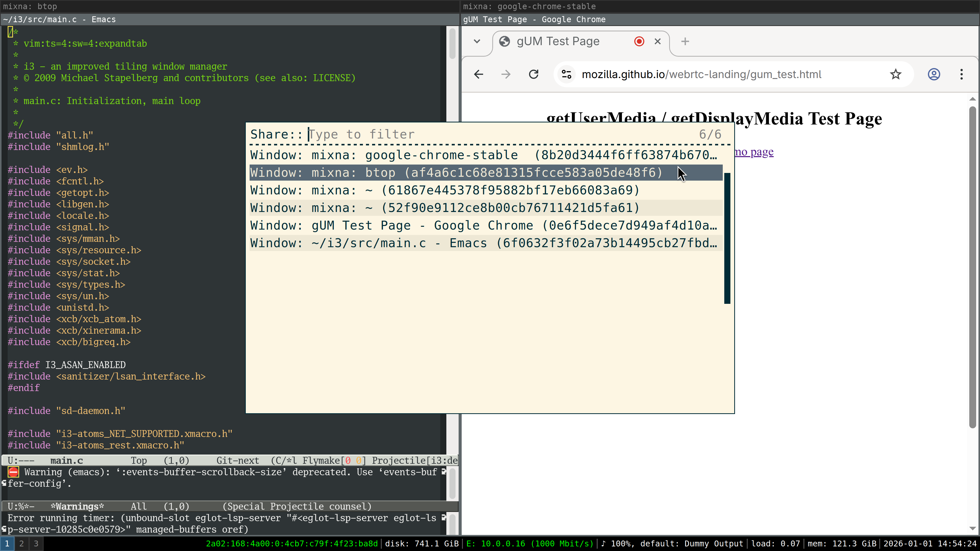Click the Chrome page vertical scrollbar
The width and height of the screenshot is (980, 551).
972,266
